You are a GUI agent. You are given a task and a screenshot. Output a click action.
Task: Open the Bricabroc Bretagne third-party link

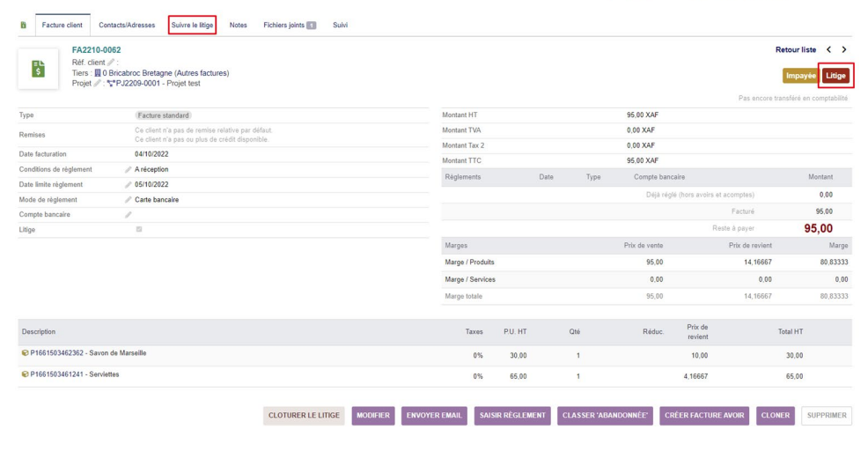point(166,73)
